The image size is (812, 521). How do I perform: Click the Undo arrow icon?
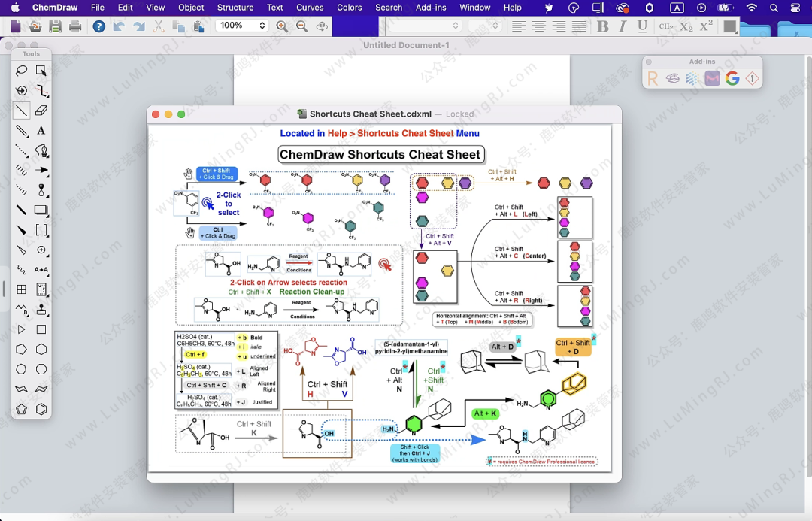[119, 26]
